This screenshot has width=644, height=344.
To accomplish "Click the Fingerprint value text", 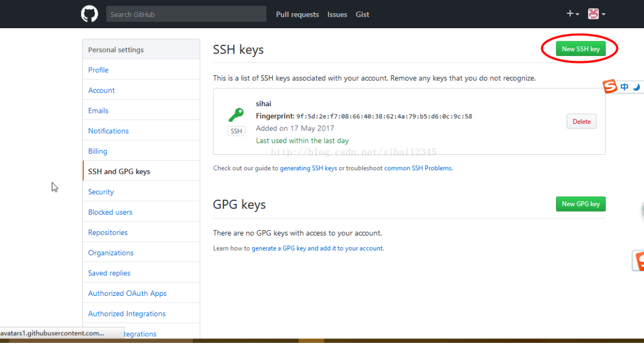I will click(384, 116).
